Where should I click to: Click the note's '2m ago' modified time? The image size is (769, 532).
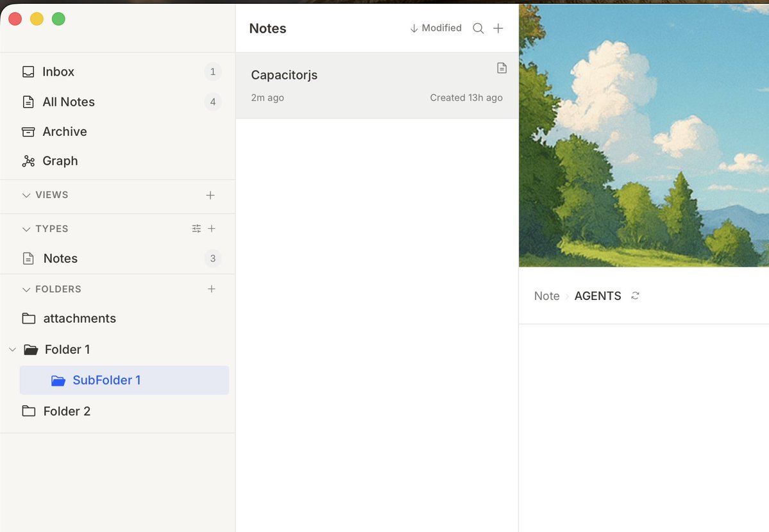(268, 97)
